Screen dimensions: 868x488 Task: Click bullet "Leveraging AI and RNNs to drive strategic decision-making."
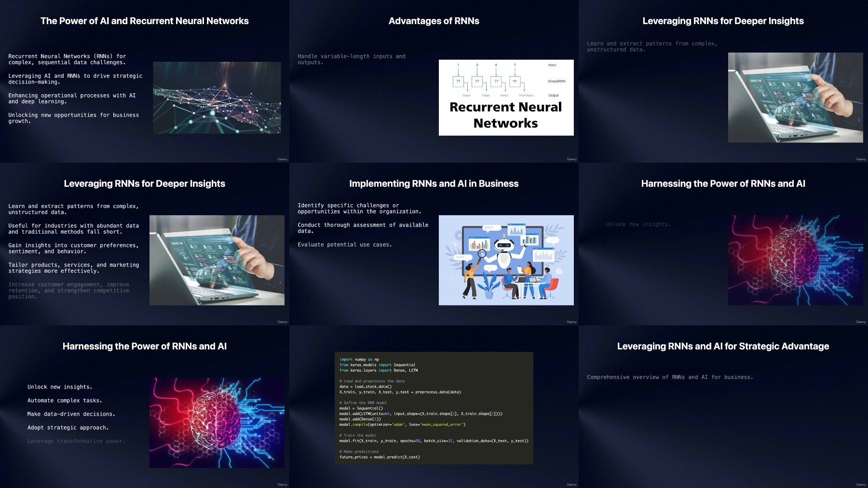point(75,79)
